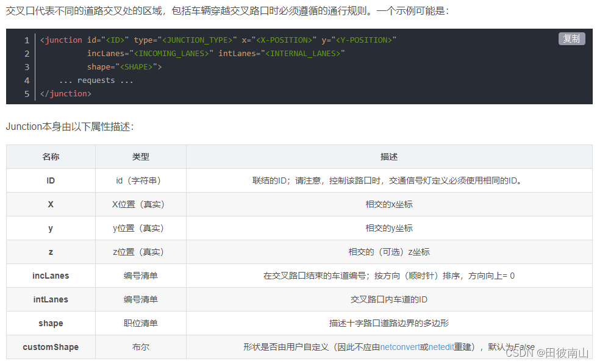
Task: Select the <INTERNAL_LANES> placeholder
Action: point(304,53)
